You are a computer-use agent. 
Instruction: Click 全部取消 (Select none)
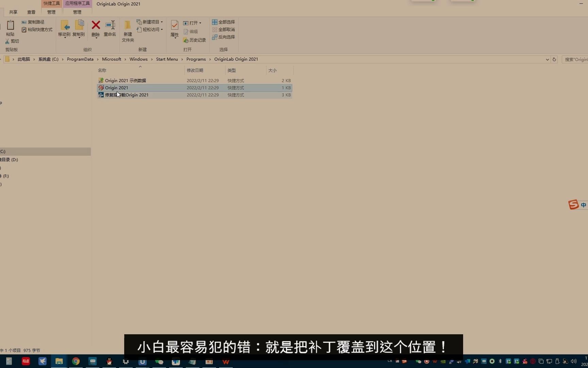(x=223, y=30)
